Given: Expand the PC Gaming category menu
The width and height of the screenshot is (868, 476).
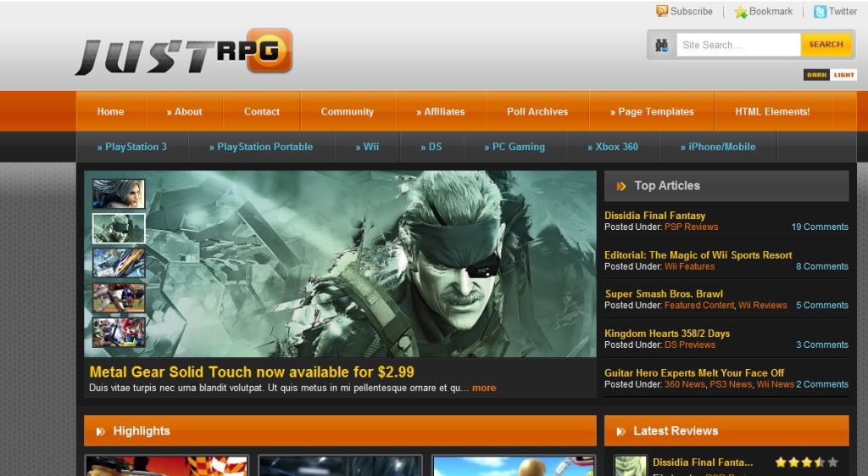Looking at the screenshot, I should (515, 147).
